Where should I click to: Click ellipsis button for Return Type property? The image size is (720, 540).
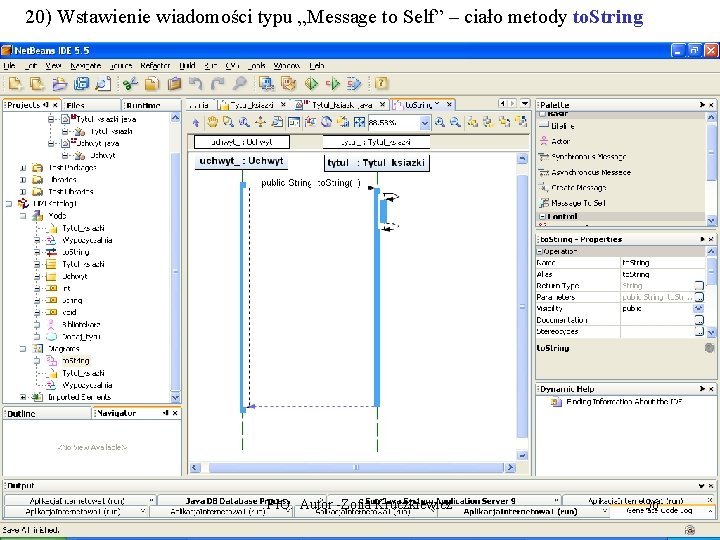coord(699,286)
